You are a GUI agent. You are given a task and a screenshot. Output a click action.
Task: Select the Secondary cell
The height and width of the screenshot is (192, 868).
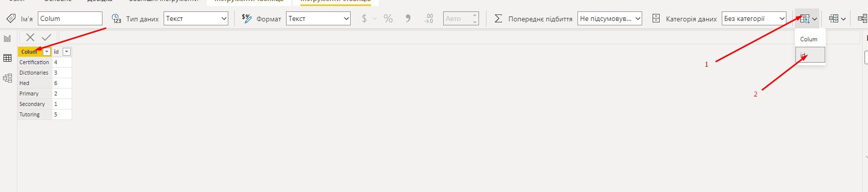point(34,104)
